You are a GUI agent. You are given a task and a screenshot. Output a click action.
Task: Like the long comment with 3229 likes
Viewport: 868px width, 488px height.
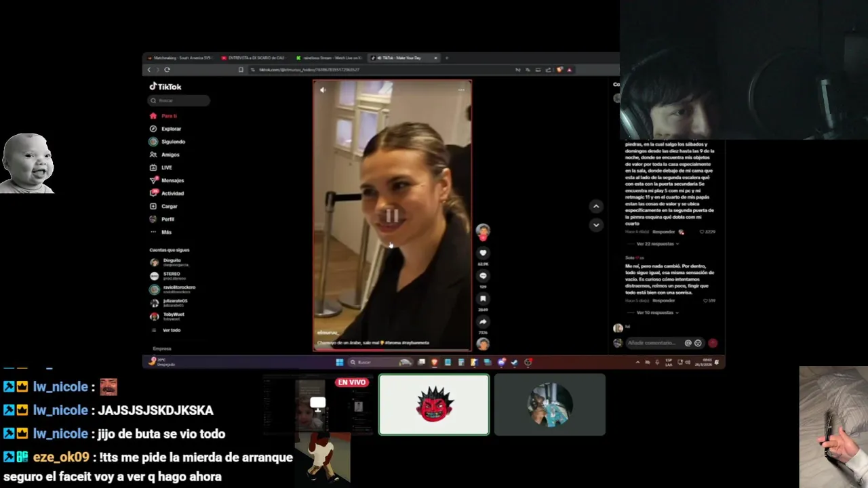703,232
